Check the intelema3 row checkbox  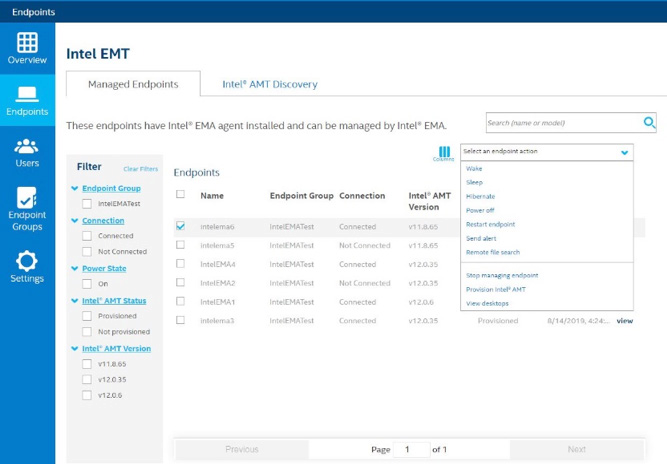180,320
